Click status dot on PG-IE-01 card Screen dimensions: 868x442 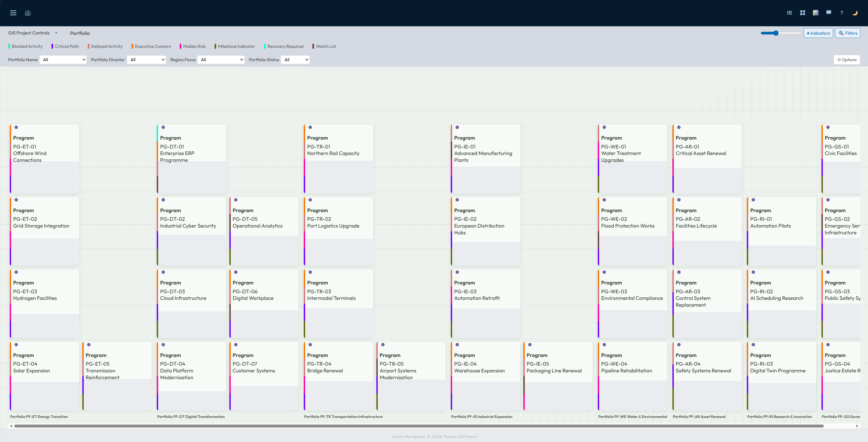coord(457,127)
